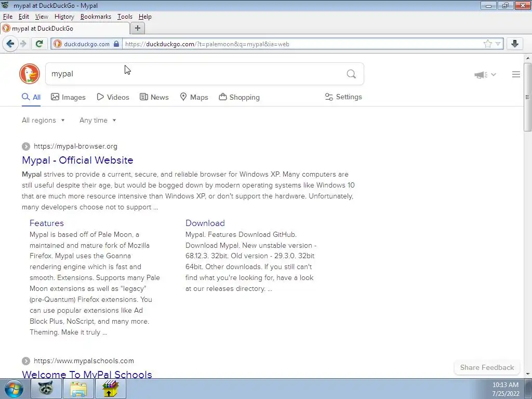
Task: Open Windows Explorer from the taskbar
Action: pyautogui.click(x=78, y=389)
